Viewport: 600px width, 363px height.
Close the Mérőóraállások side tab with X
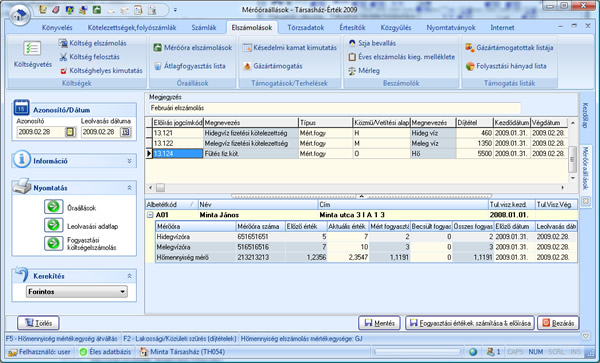point(586,201)
